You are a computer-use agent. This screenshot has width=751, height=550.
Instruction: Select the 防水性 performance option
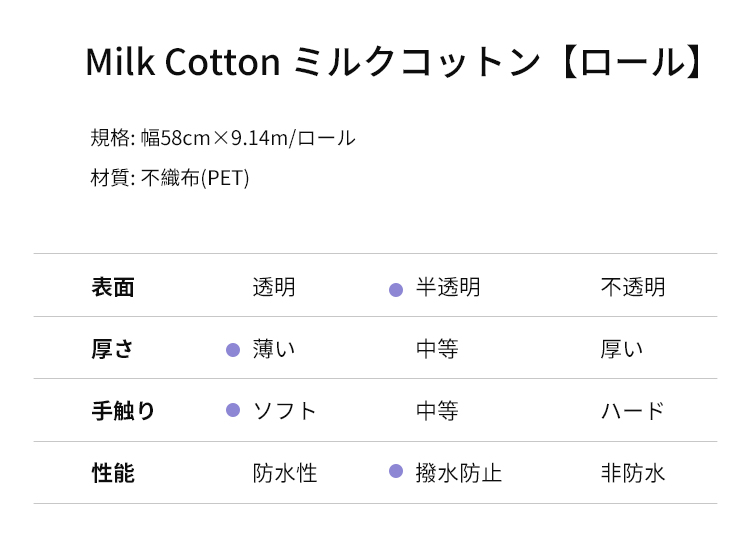tap(285, 473)
